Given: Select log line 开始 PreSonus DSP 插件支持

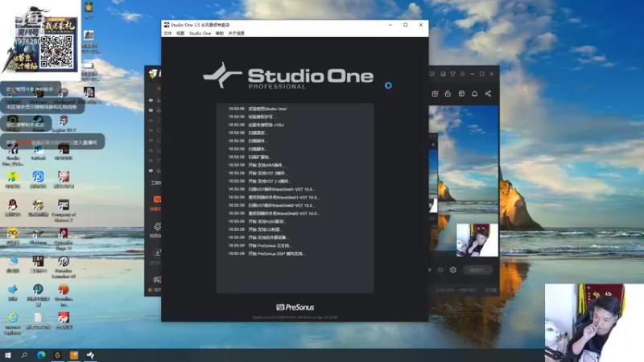Looking at the screenshot, I should coord(266,253).
